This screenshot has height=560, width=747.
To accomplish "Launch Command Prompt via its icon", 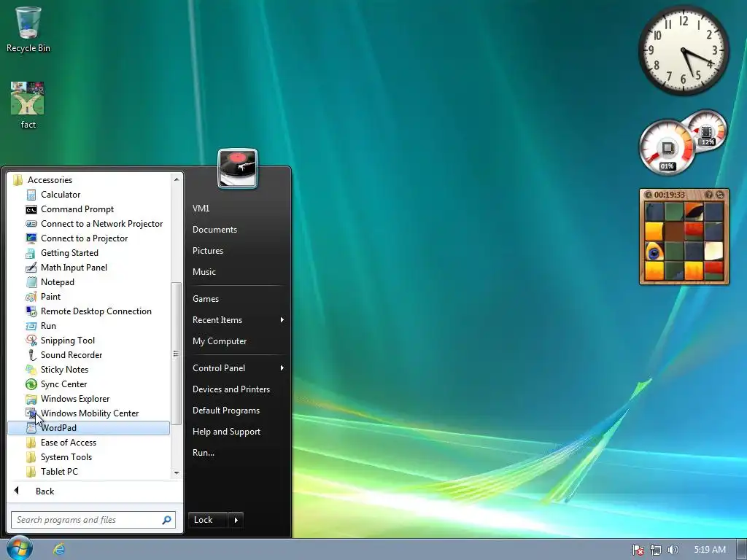I will 31,209.
